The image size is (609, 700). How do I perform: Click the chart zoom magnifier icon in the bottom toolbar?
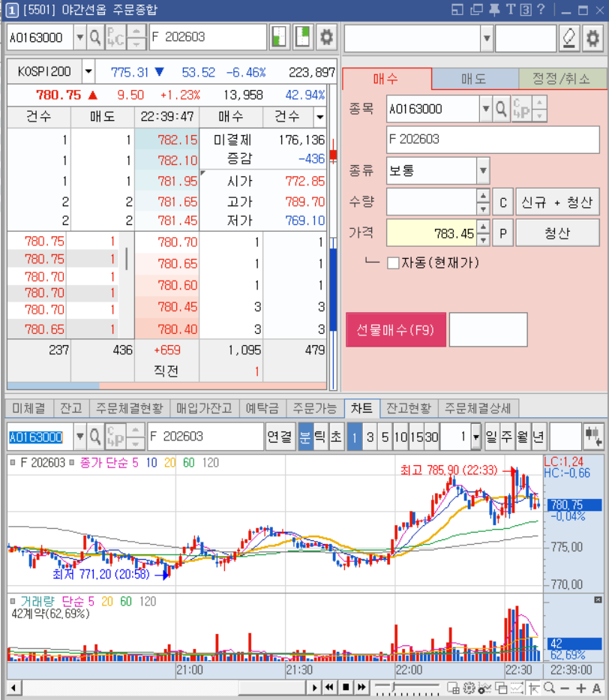[x=550, y=688]
